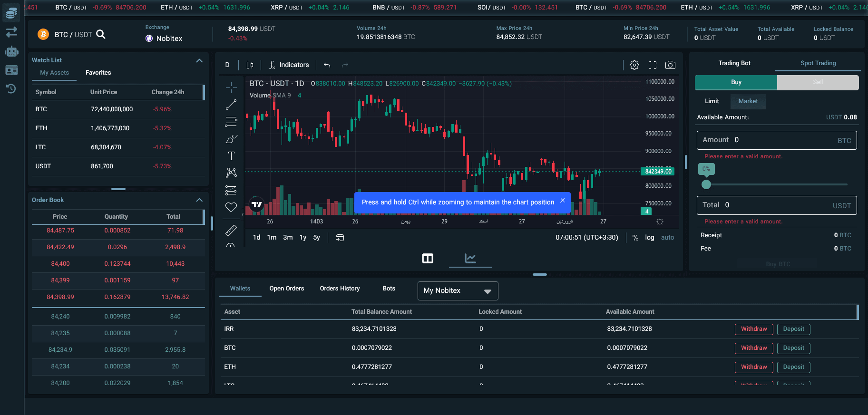Select the brush drawing tool

(x=231, y=139)
